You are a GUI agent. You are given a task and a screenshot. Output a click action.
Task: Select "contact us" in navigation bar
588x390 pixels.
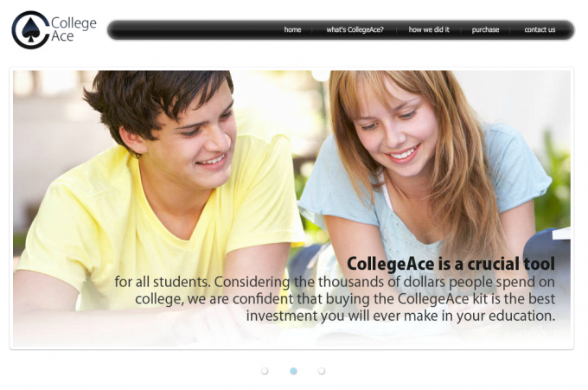click(540, 29)
